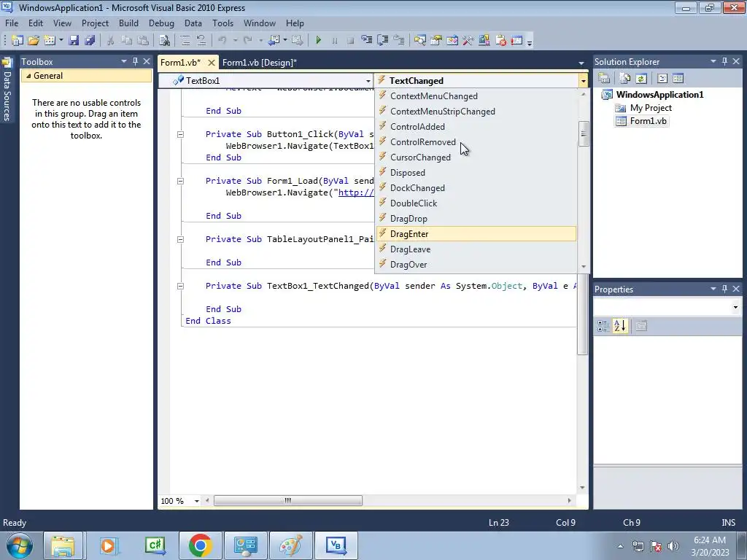Open the Build menu
Viewport: 747px width, 560px height.
tap(128, 23)
